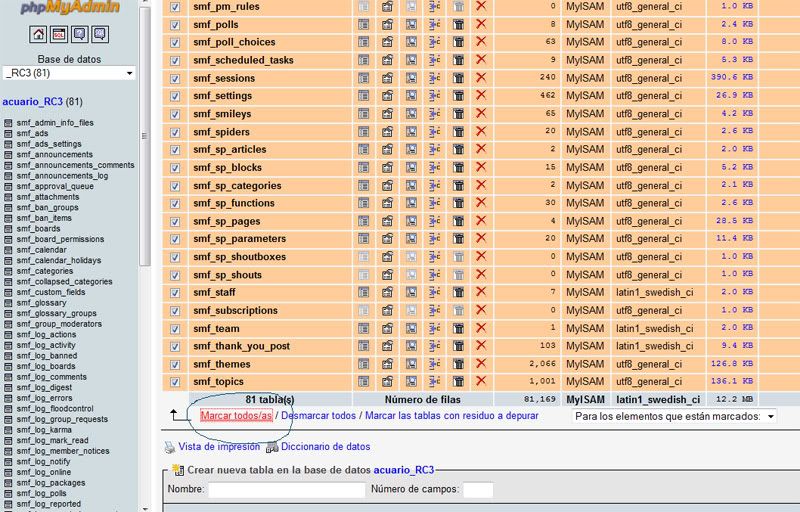Empty icon in smf_team row

point(458,328)
